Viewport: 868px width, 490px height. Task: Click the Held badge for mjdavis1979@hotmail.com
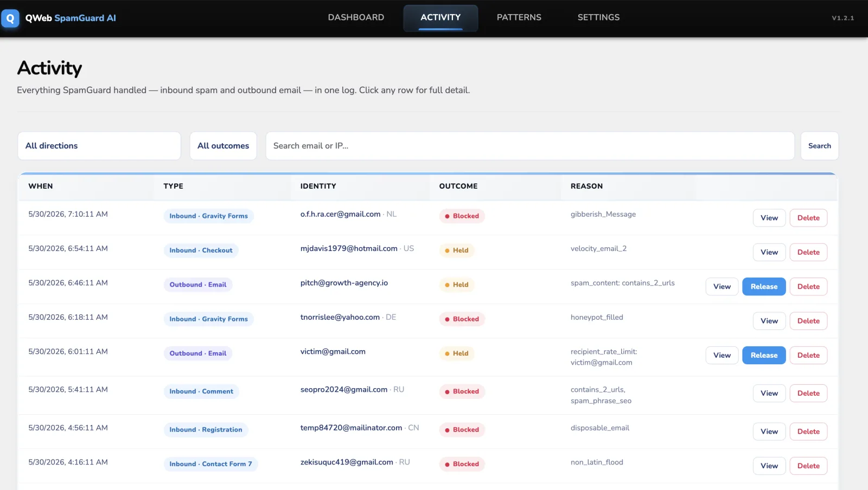click(x=456, y=250)
